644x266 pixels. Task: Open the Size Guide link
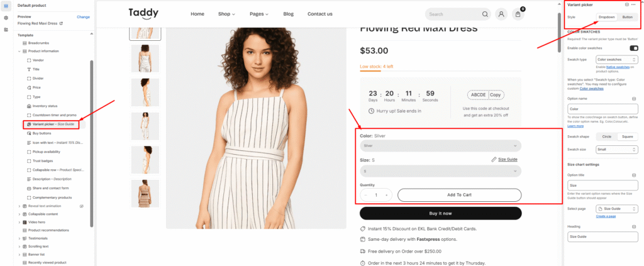509,160
